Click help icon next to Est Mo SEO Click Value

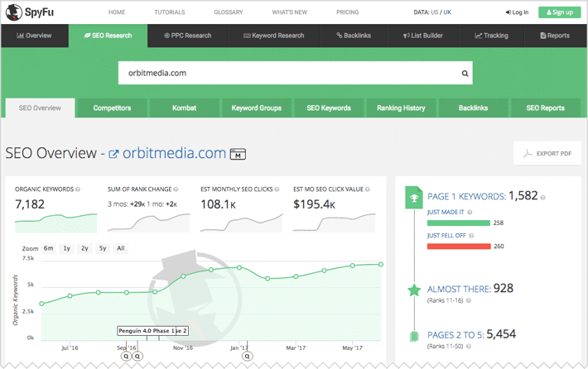tap(368, 189)
